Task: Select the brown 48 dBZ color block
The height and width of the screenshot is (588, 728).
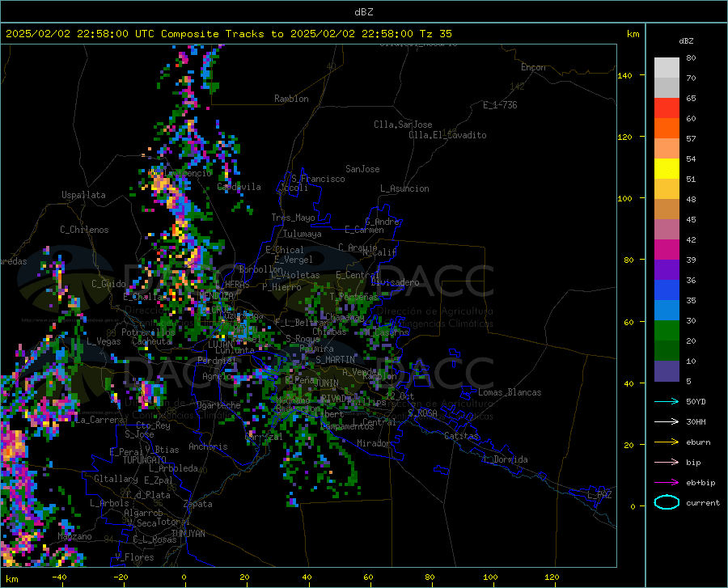Action: coord(667,209)
